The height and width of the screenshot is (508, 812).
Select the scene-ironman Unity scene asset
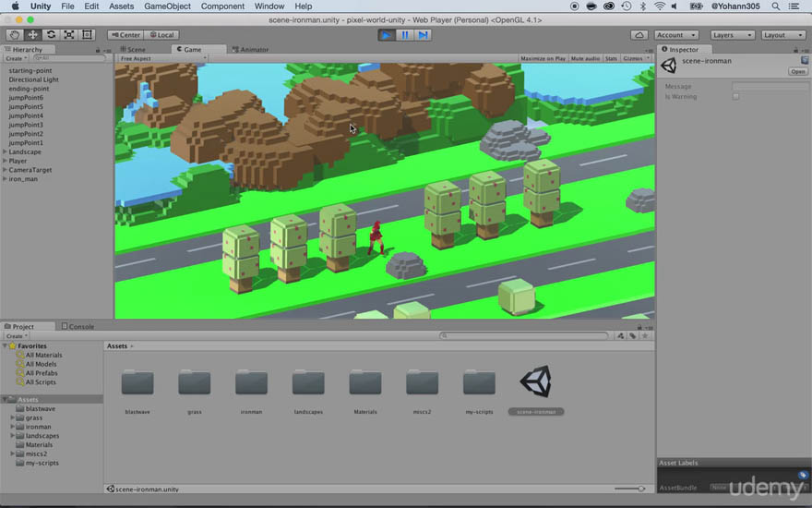coord(536,382)
